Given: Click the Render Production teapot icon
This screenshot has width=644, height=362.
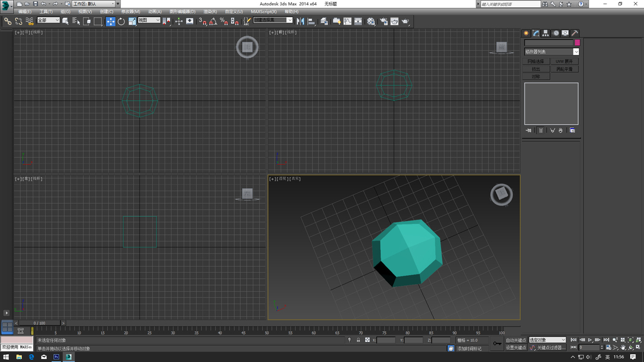Looking at the screenshot, I should pos(406,21).
